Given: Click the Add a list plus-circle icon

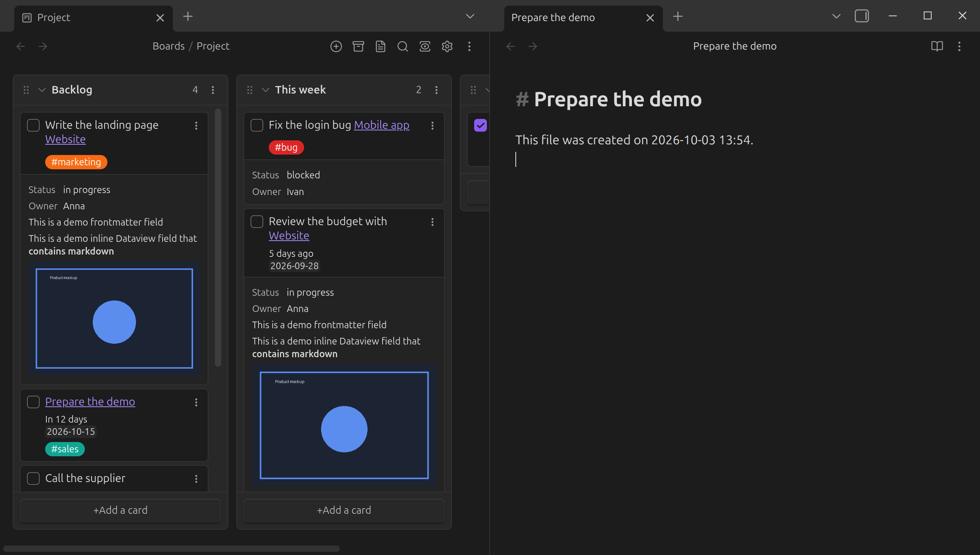Looking at the screenshot, I should [x=336, y=46].
